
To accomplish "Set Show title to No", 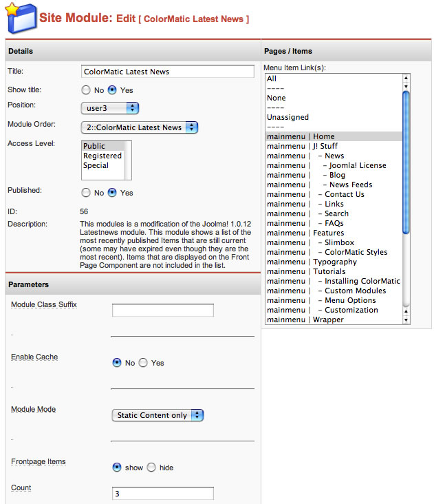I will [x=86, y=90].
